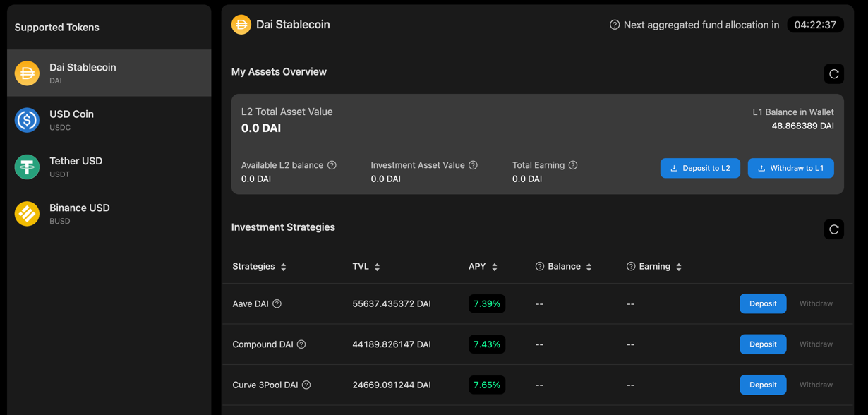Click the Compound DAI strategy name
The width and height of the screenshot is (868, 415).
point(263,344)
